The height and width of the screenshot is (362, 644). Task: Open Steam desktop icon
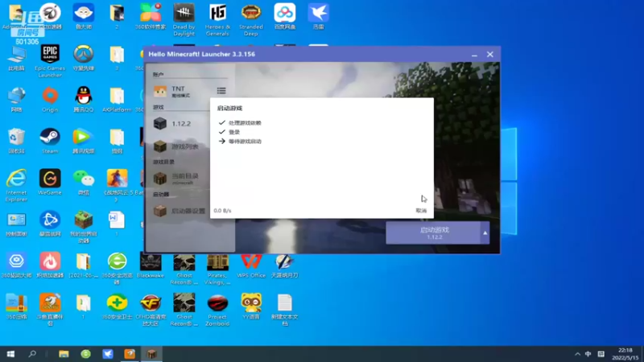[50, 141]
